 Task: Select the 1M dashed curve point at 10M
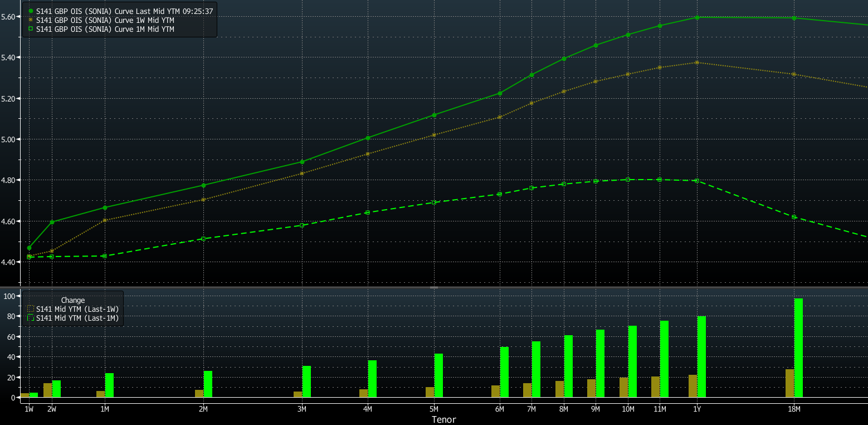[x=628, y=180]
